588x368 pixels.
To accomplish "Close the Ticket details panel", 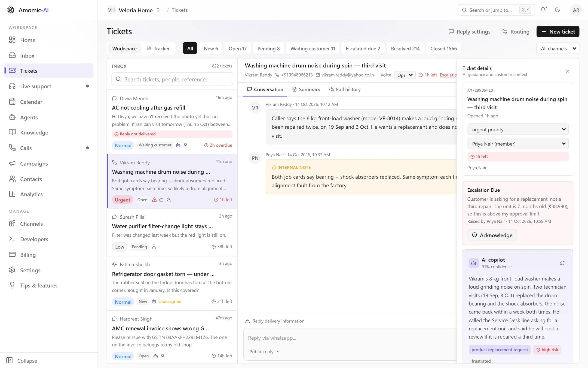I will [567, 71].
